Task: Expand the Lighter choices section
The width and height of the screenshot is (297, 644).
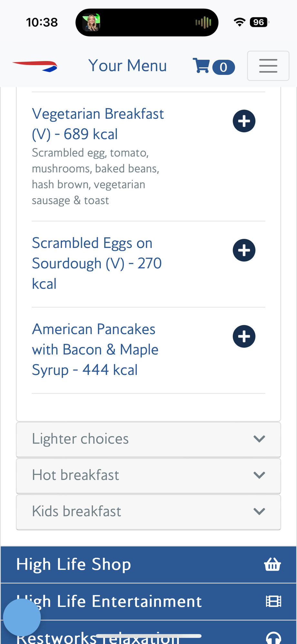Action: pos(148,439)
